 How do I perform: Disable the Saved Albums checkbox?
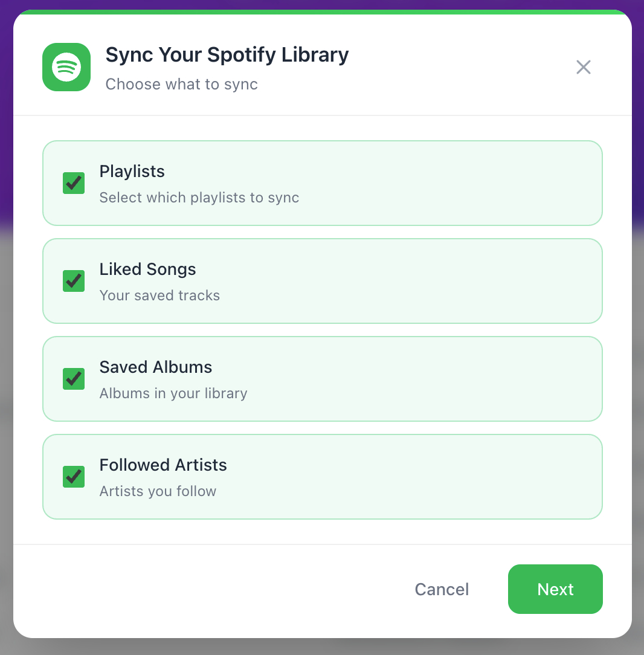pyautogui.click(x=74, y=379)
